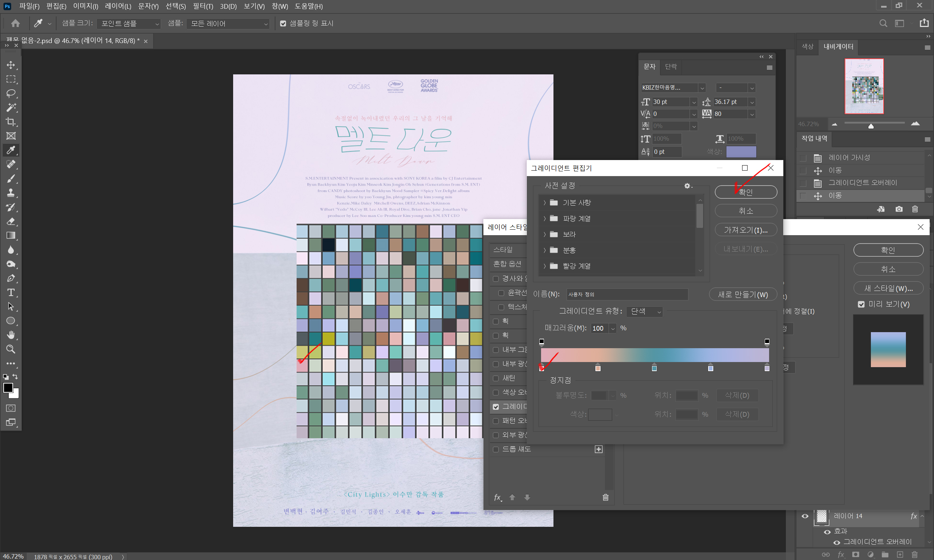Select the Ellipse shape tool
The width and height of the screenshot is (934, 560).
point(11,321)
